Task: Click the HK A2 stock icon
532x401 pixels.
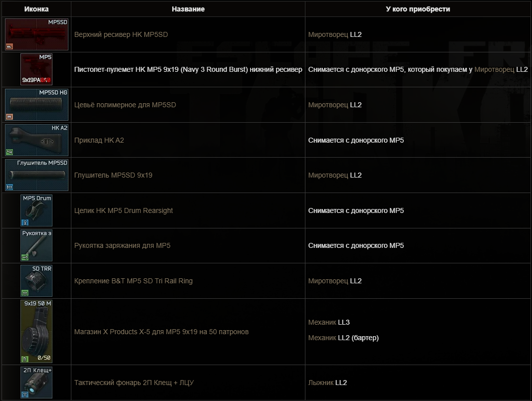Action: point(36,140)
